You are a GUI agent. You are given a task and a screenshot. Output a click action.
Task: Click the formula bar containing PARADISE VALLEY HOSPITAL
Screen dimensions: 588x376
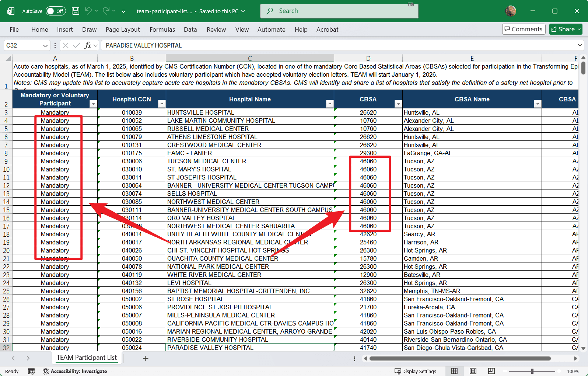pyautogui.click(x=338, y=45)
